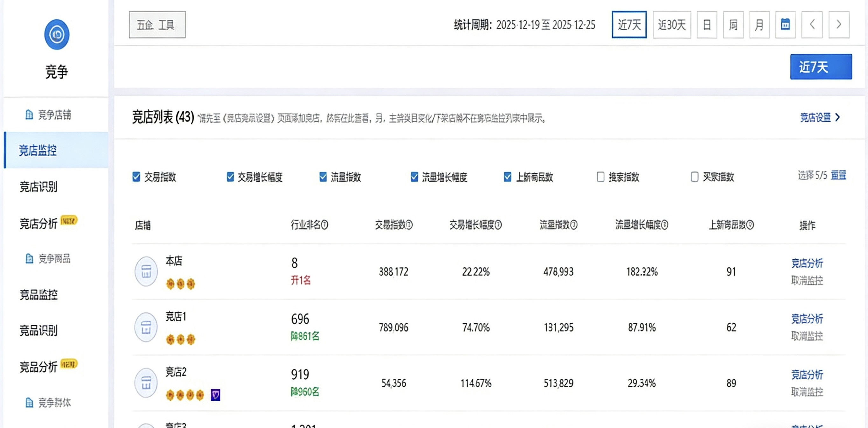Image resolution: width=868 pixels, height=428 pixels.
Task: Enable the 买家指数 checkbox
Action: click(694, 177)
